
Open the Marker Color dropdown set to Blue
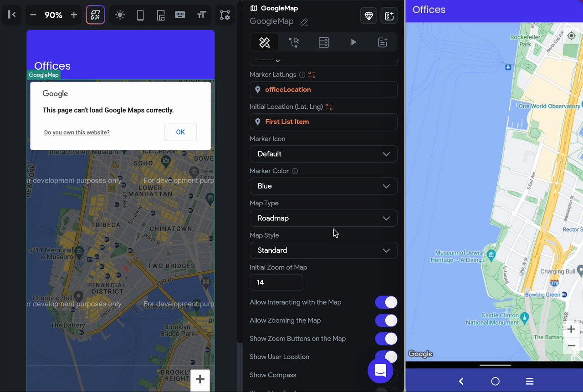coord(323,186)
